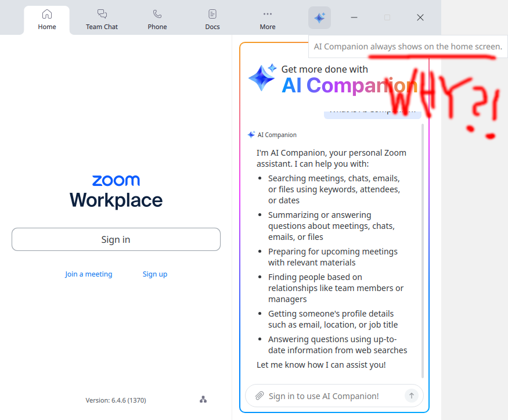Click the send arrow button
Viewport: 508px width, 420px height.
point(412,396)
